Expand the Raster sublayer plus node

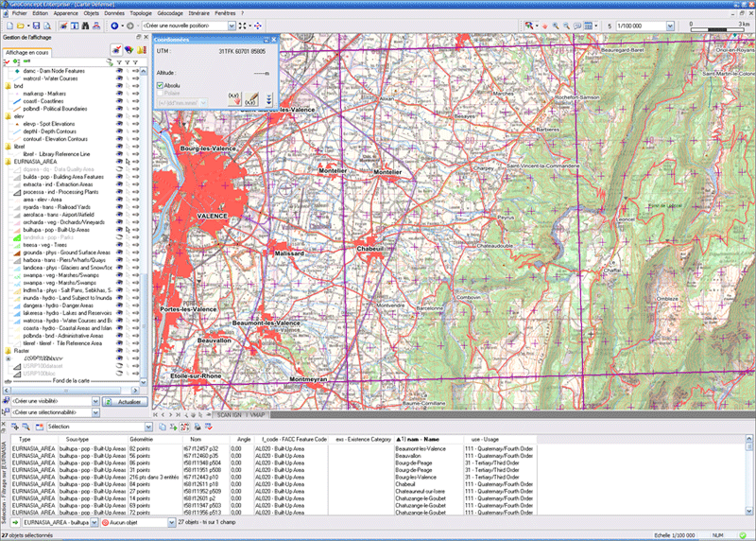click(9, 358)
